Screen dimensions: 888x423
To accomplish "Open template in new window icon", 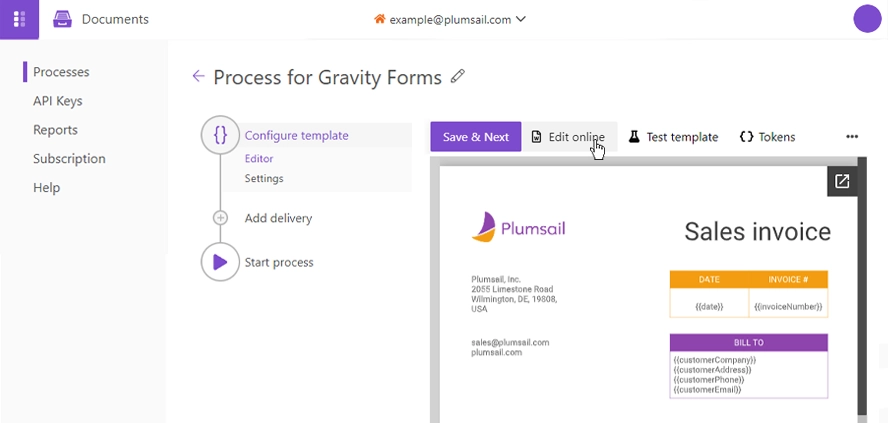I will 842,181.
